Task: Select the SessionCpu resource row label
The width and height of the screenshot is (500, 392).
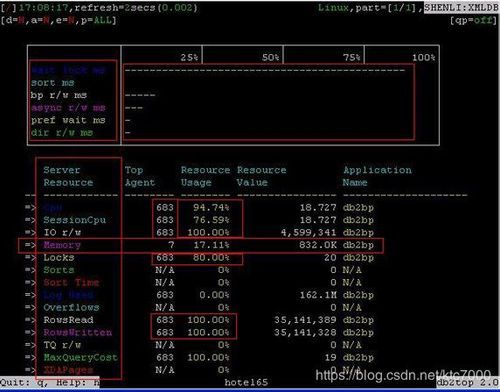Action: (x=75, y=220)
